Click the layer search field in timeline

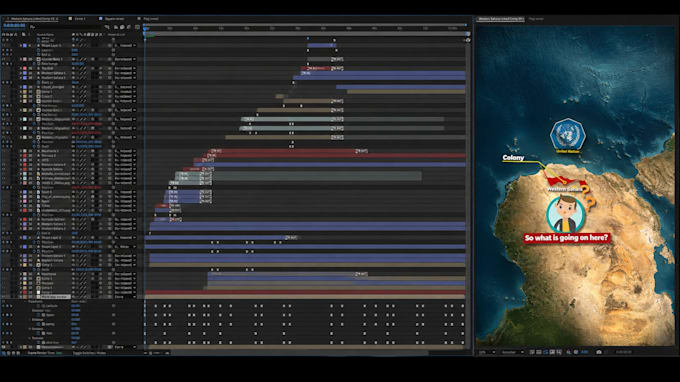(x=66, y=27)
